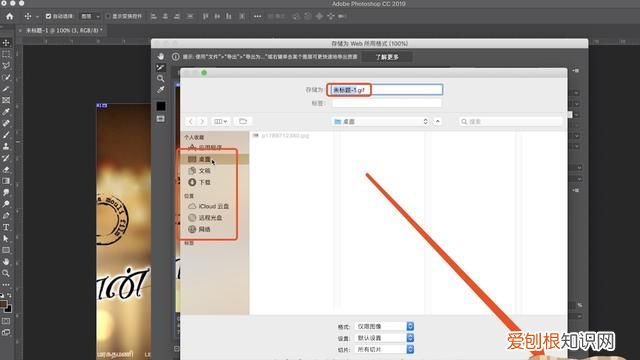Open the 桌面 location popup menu
Image resolution: width=640 pixels, height=360 pixels.
click(380, 121)
